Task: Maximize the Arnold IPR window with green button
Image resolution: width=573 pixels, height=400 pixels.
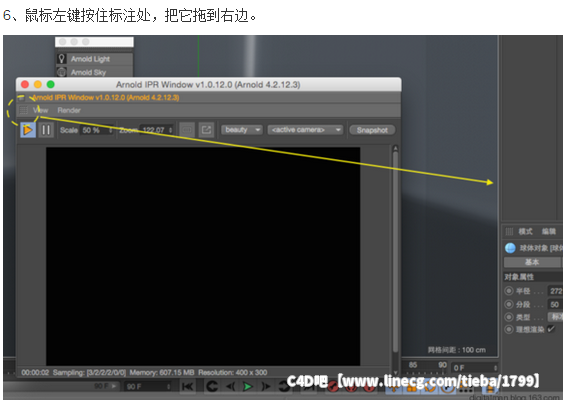Action: (50, 84)
